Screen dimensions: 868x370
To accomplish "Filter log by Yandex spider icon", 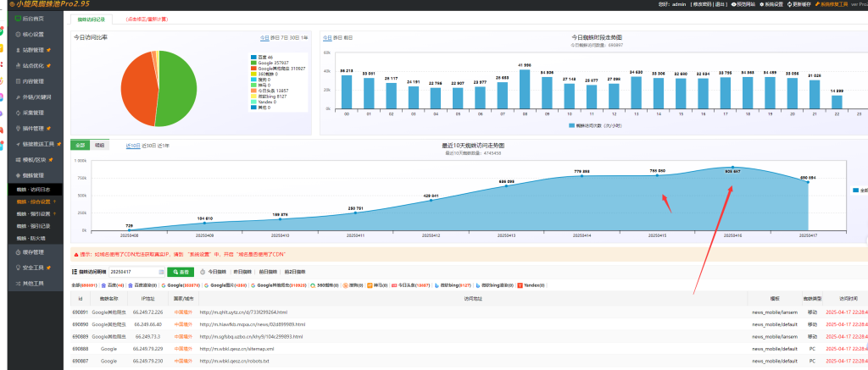I will [x=520, y=285].
